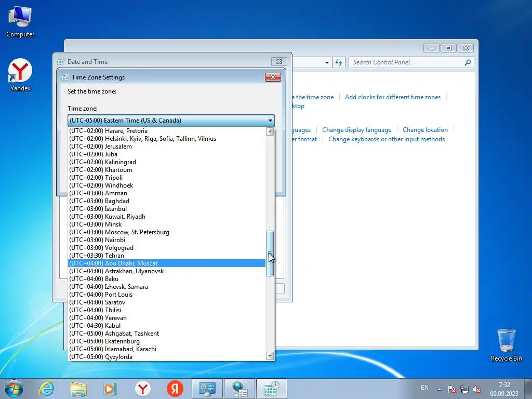Select (UTC+04:00) Astrakhan, Ulyanovsk
This screenshot has width=532, height=399.
pos(167,271)
